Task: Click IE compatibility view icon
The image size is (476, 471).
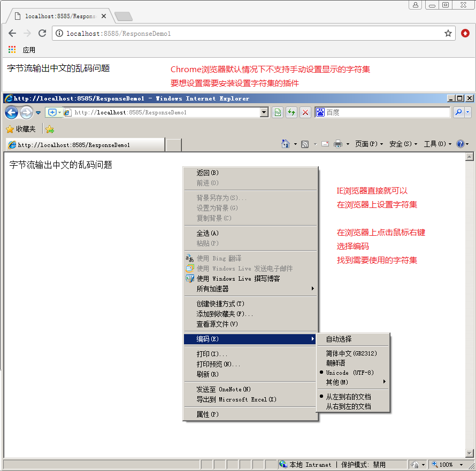Action: click(x=278, y=113)
